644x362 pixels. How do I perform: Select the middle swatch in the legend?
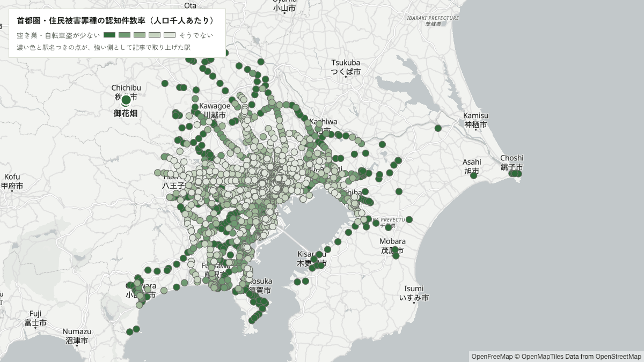[x=140, y=35]
